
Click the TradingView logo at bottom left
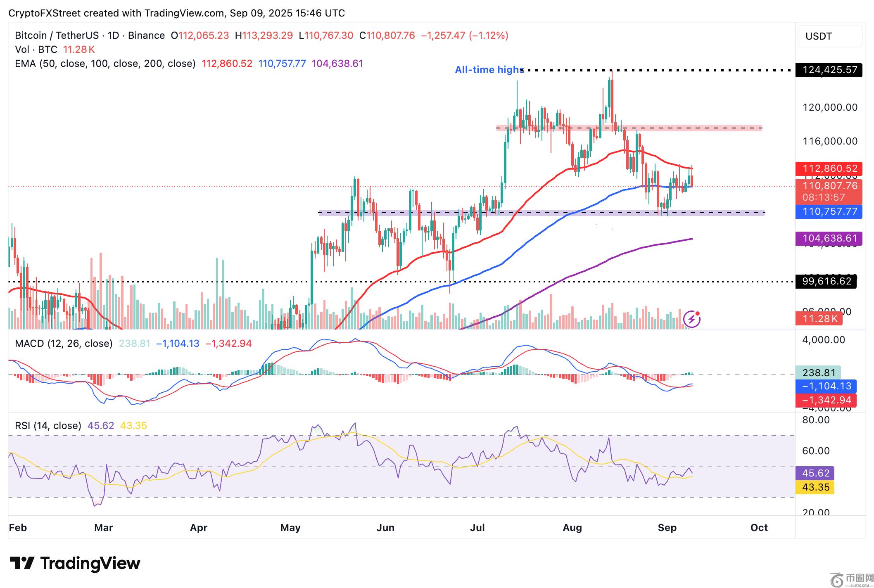click(x=75, y=563)
